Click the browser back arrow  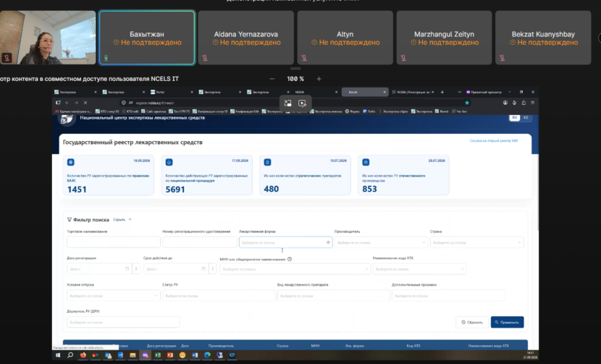[67, 103]
